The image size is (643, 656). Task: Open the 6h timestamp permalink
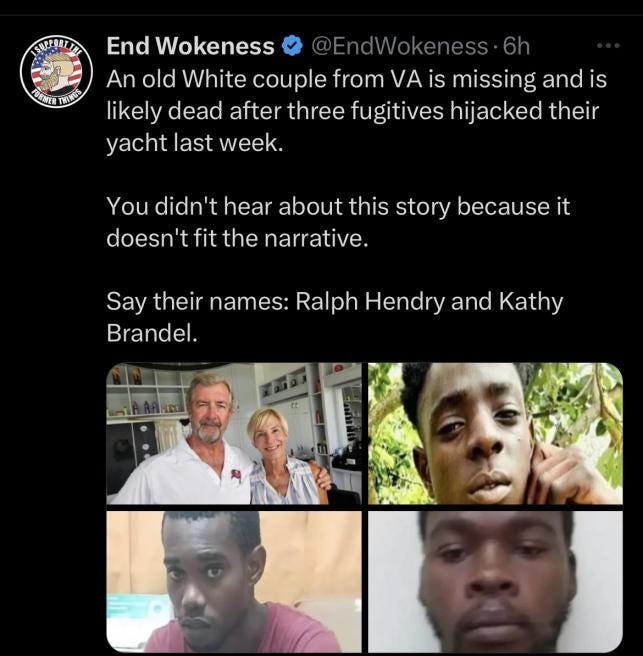click(517, 46)
